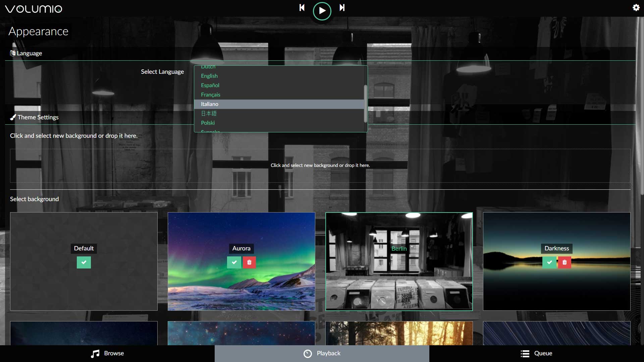
Task: Skip to the previous track
Action: (x=302, y=8)
